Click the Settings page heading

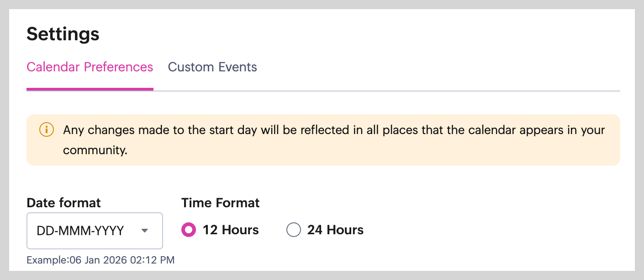tap(63, 34)
